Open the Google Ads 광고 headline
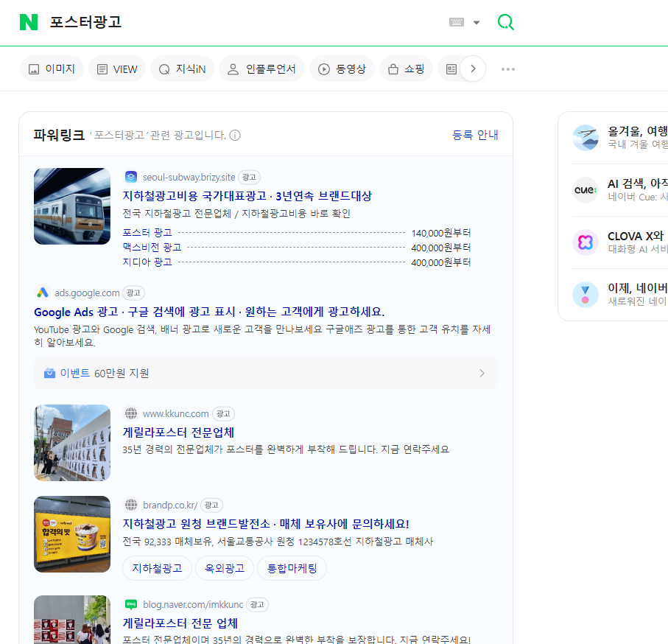The image size is (668, 644). (209, 312)
